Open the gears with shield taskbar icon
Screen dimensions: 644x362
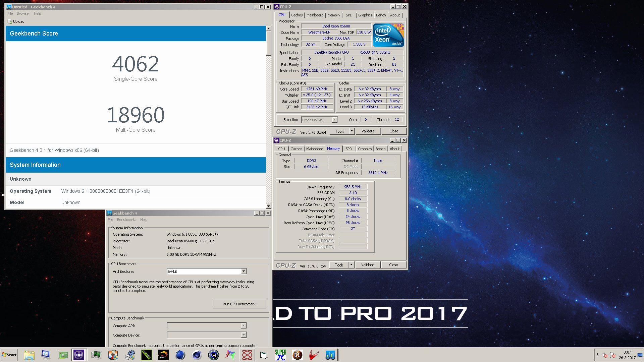tap(130, 355)
